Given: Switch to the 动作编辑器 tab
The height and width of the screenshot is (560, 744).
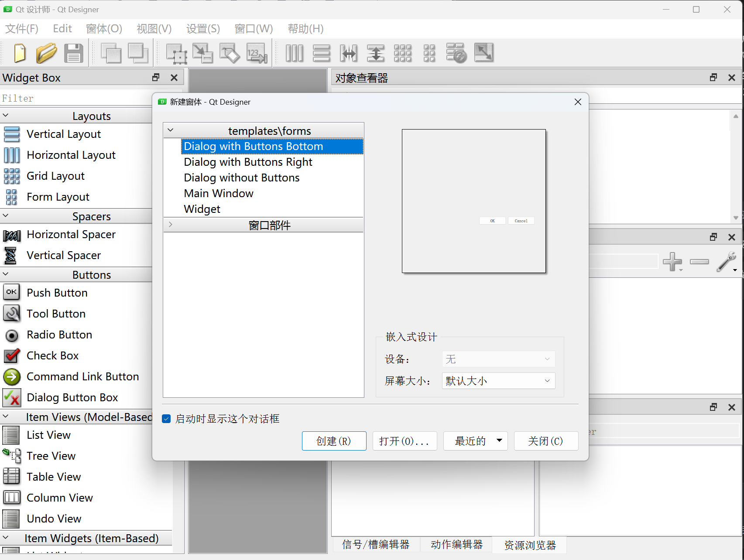Looking at the screenshot, I should coord(456,545).
